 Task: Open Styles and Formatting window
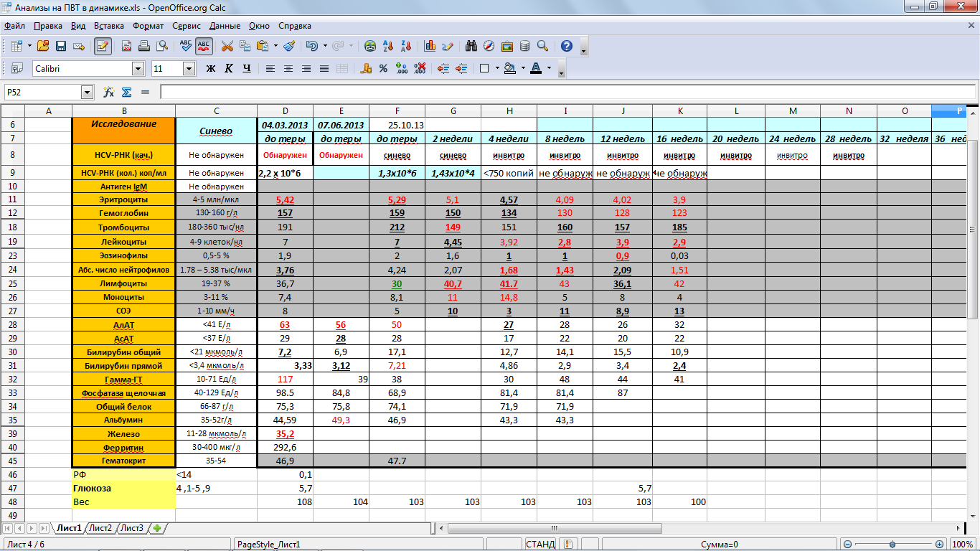pos(17,68)
